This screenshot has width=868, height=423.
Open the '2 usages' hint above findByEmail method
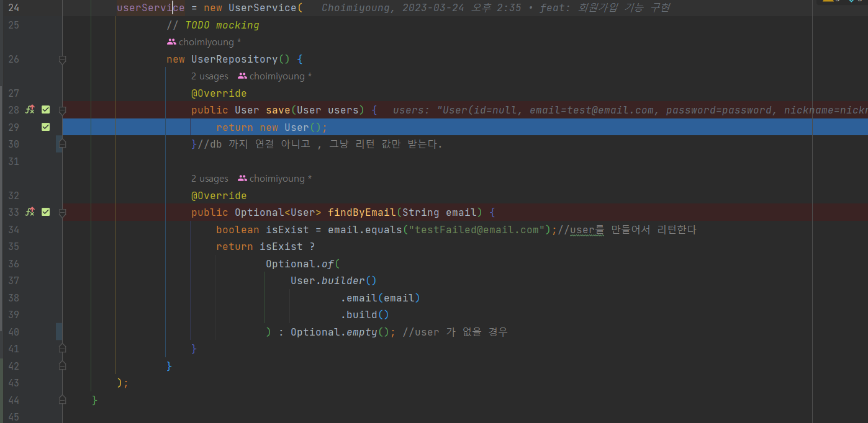pos(210,179)
